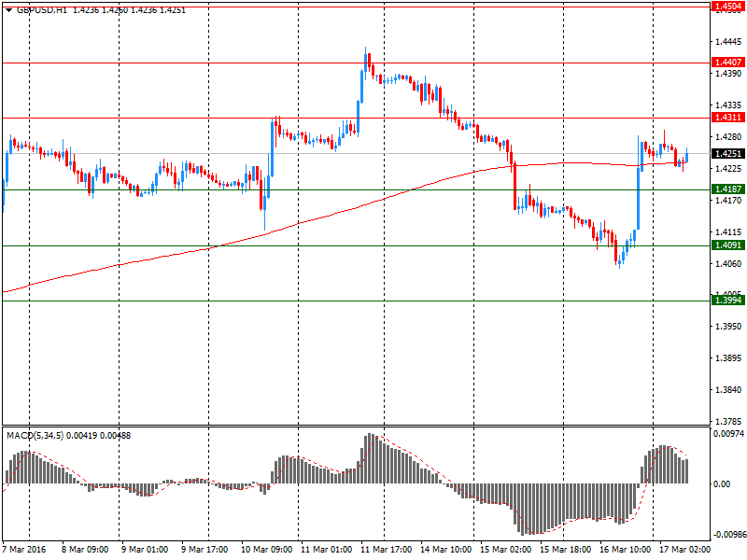The width and height of the screenshot is (747, 560).
Task: Click the 1.4445 price scale value
Action: (x=729, y=42)
